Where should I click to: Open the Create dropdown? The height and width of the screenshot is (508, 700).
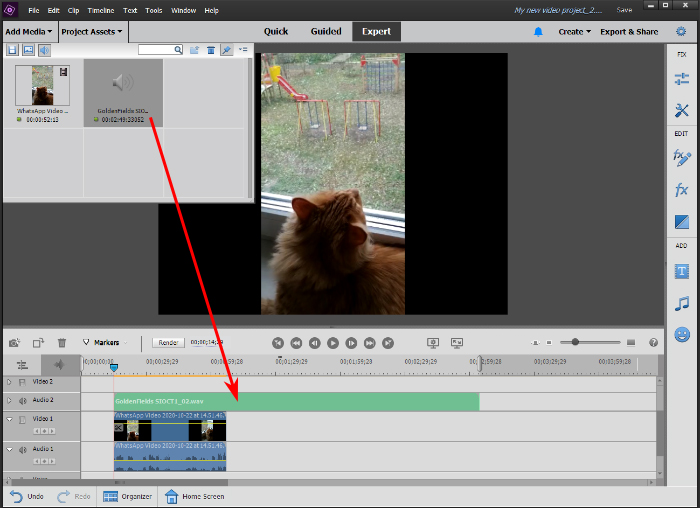(575, 32)
